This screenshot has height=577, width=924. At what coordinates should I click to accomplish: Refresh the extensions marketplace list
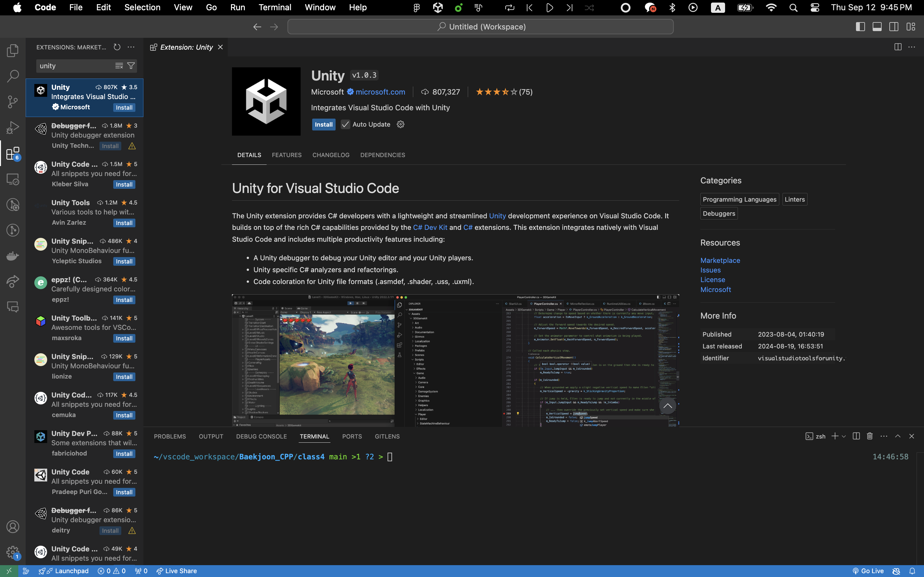(116, 47)
